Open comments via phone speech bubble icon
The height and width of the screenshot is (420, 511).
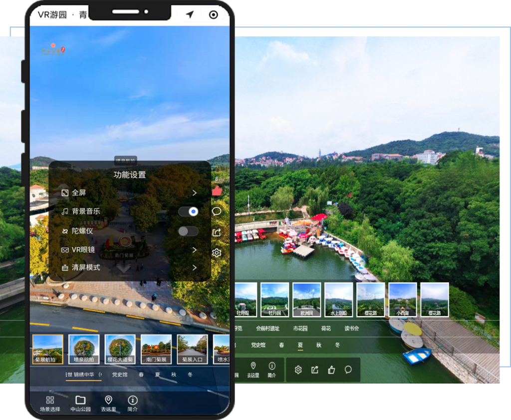[x=217, y=211]
